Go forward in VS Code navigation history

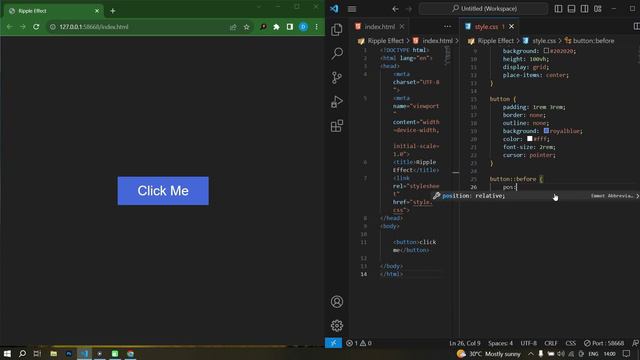pos(409,9)
